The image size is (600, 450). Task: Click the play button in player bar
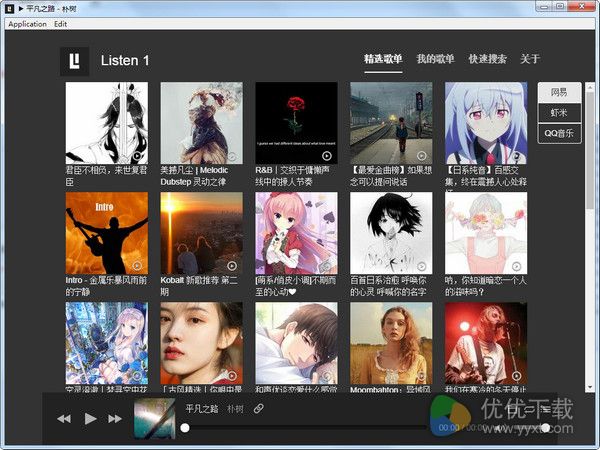coord(90,419)
